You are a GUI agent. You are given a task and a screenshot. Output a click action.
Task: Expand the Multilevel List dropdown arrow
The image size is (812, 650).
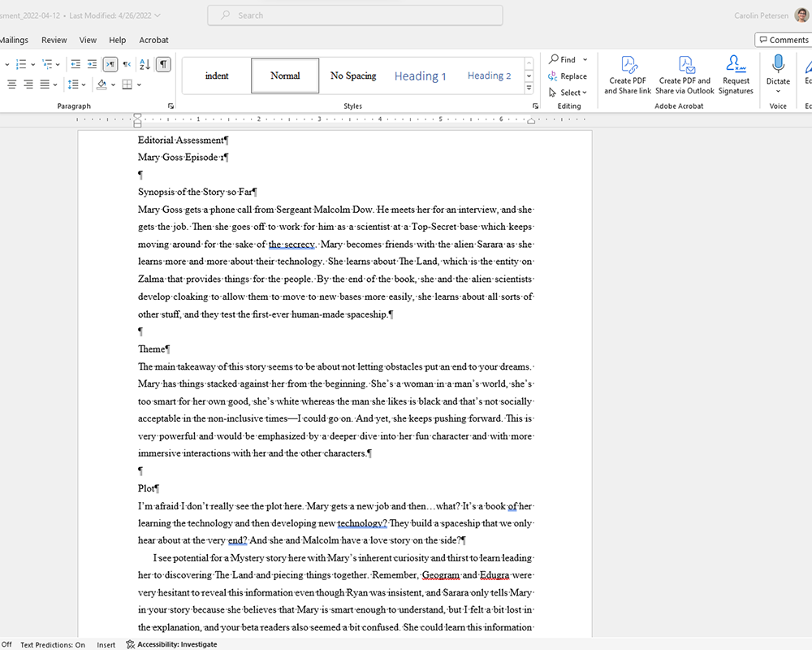58,65
